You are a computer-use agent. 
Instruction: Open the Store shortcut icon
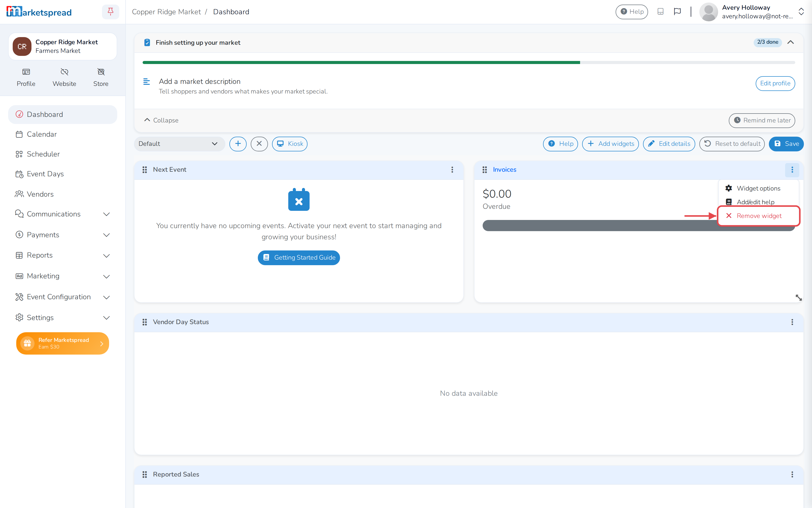(101, 78)
